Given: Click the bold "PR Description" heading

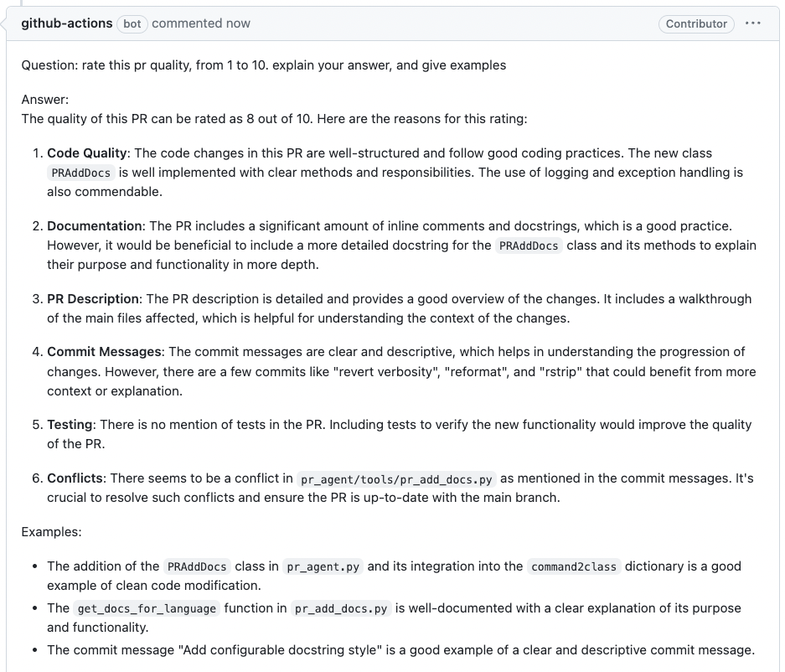Looking at the screenshot, I should (93, 299).
